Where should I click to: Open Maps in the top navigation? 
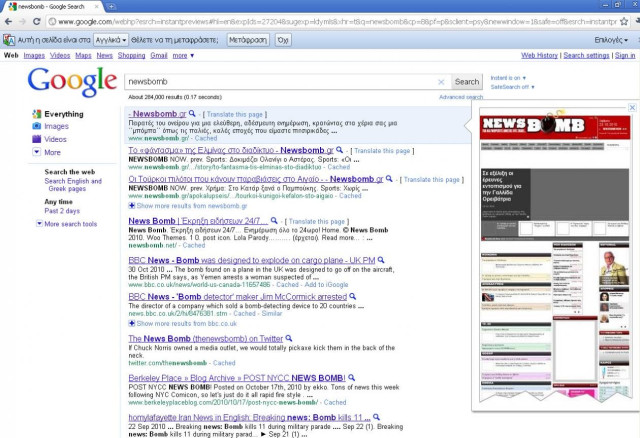point(83,56)
